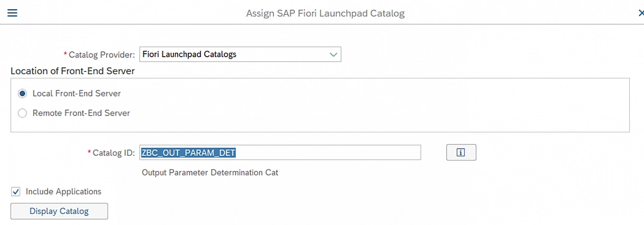Click the Catalog ID label
The image size is (644, 225).
pos(111,153)
